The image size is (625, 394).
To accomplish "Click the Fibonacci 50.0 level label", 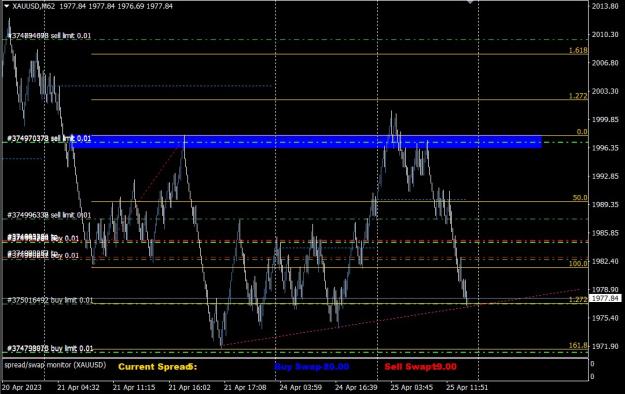I will [x=580, y=198].
